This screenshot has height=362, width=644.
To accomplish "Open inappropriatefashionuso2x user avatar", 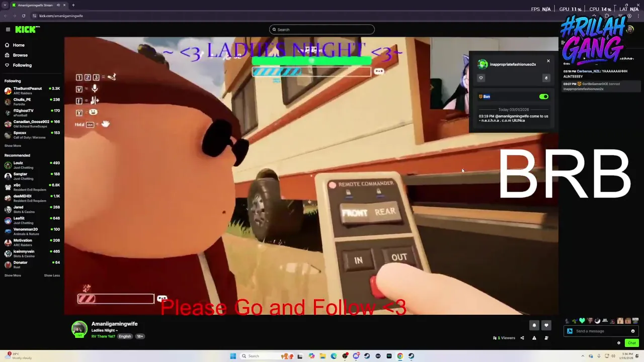I will [483, 64].
